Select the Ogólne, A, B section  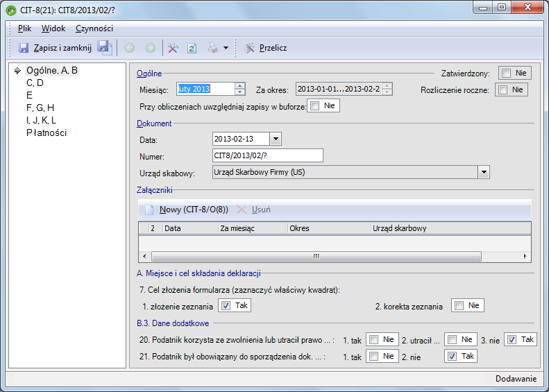[52, 70]
